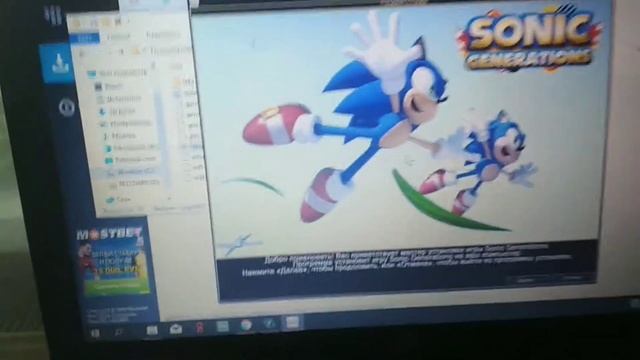
Task: Open the Chrome browser taskbar icon
Action: coord(246,325)
